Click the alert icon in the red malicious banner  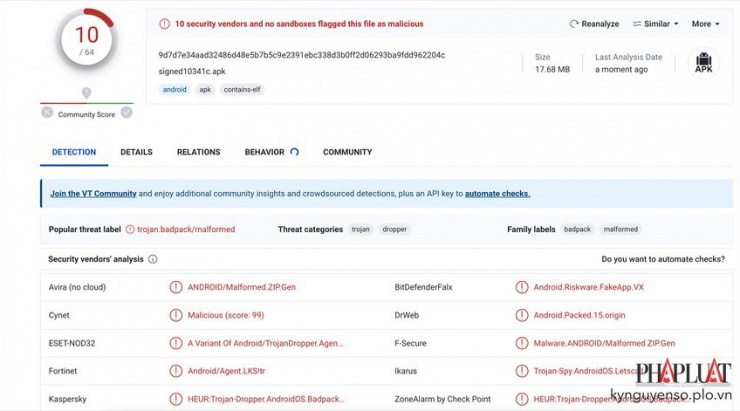click(163, 24)
